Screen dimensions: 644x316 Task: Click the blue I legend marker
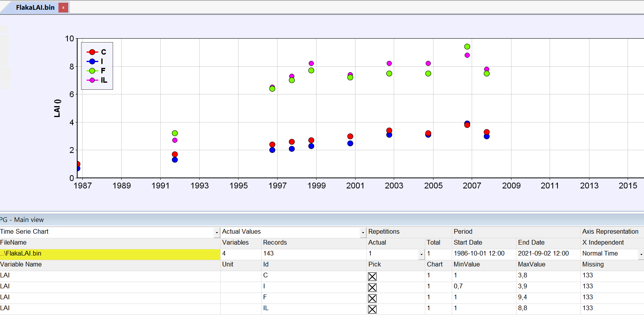[x=92, y=62]
